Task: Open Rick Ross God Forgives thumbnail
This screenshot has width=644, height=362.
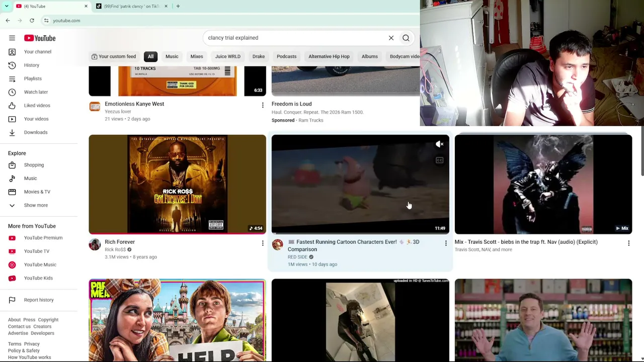Action: coord(178,184)
